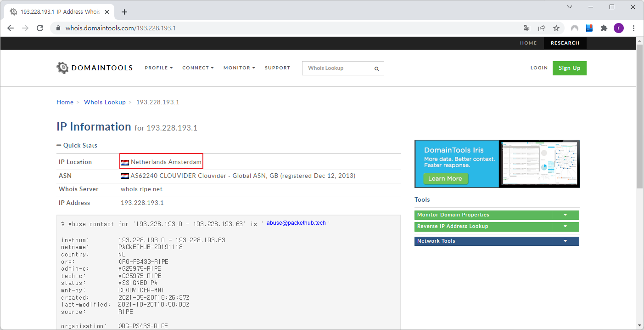Click the CLOUVIDER-MNT mnt-by value
Image resolution: width=644 pixels, height=330 pixels.
coord(141,290)
